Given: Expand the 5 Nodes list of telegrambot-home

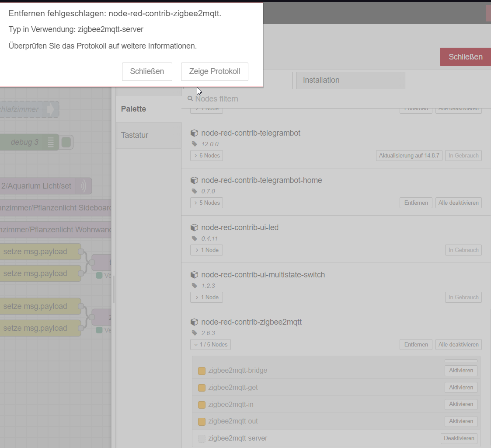Looking at the screenshot, I should tap(207, 203).
